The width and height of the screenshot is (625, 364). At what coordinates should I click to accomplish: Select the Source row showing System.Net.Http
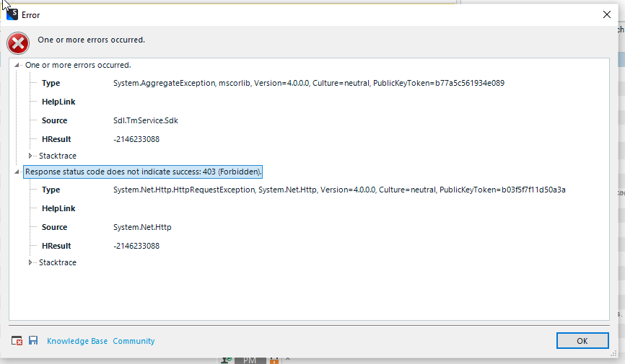[142, 227]
